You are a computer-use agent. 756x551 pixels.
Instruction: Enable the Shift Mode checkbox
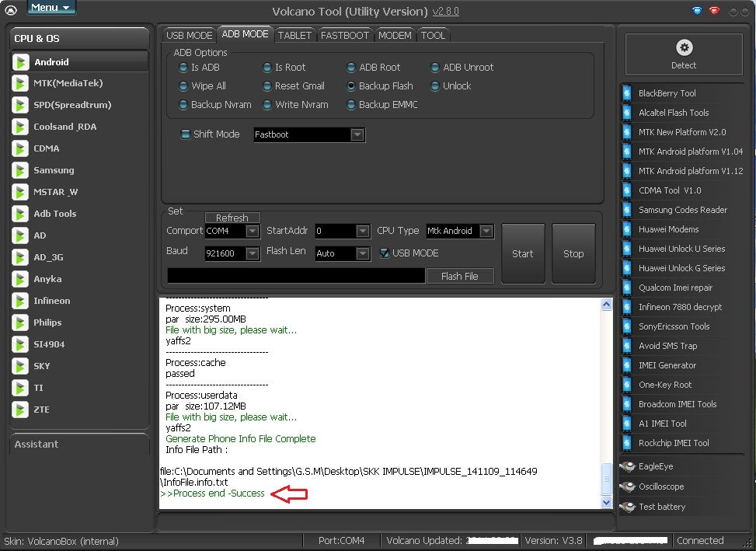[x=185, y=134]
